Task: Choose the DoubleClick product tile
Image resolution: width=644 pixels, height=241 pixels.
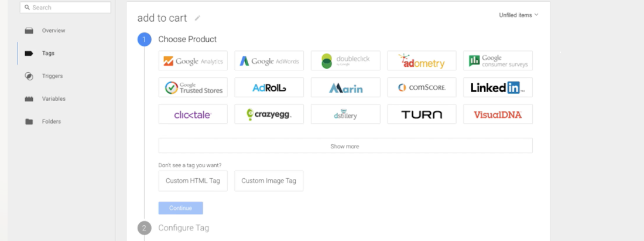Action: pos(345,61)
